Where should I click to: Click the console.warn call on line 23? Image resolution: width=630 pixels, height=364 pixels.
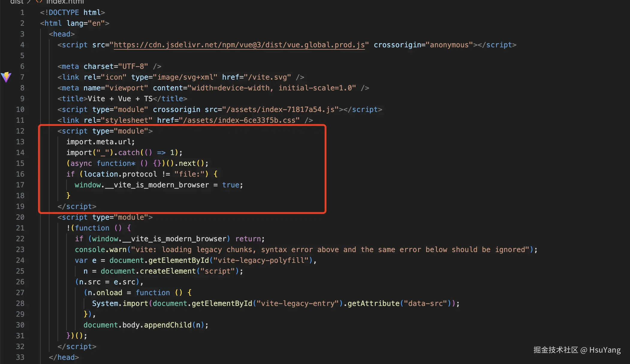(101, 250)
